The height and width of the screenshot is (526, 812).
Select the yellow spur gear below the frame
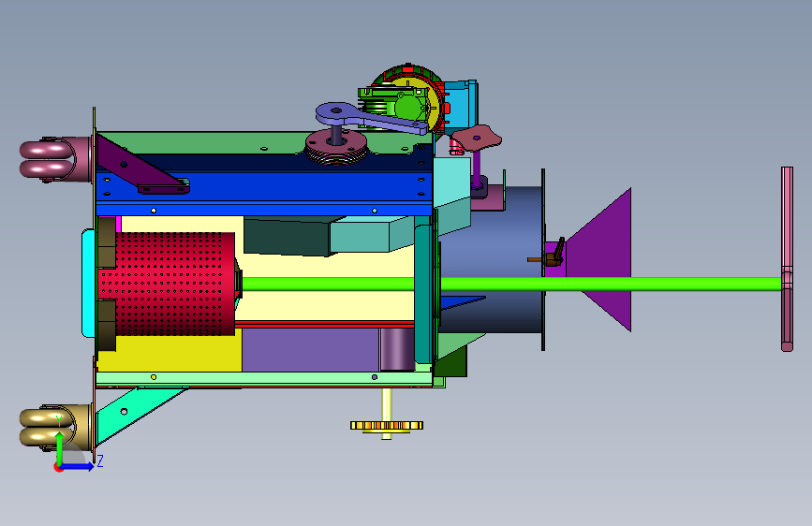coord(386,426)
